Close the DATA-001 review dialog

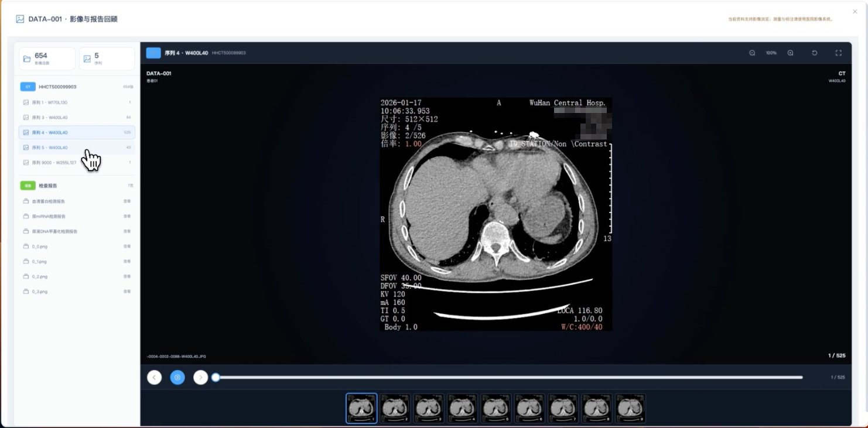855,11
